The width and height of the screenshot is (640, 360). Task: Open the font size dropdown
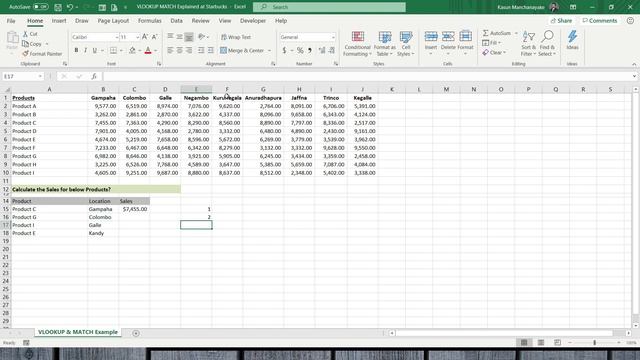click(x=137, y=37)
